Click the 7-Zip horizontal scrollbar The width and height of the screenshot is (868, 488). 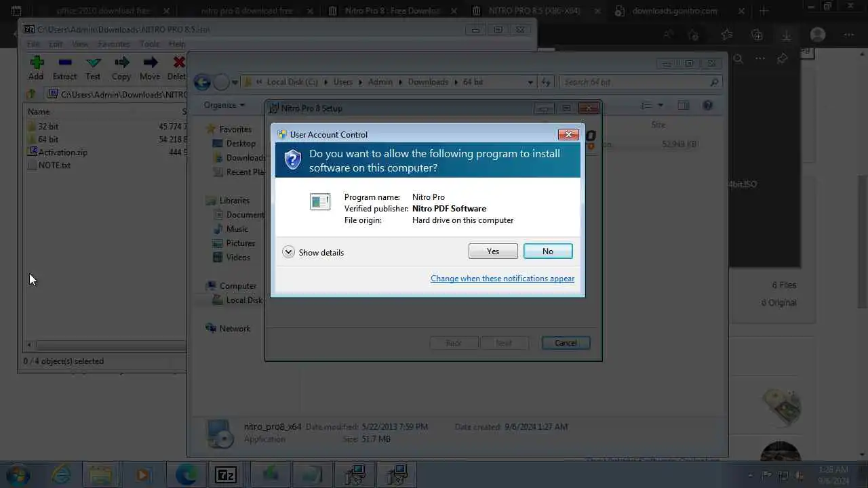tap(108, 345)
